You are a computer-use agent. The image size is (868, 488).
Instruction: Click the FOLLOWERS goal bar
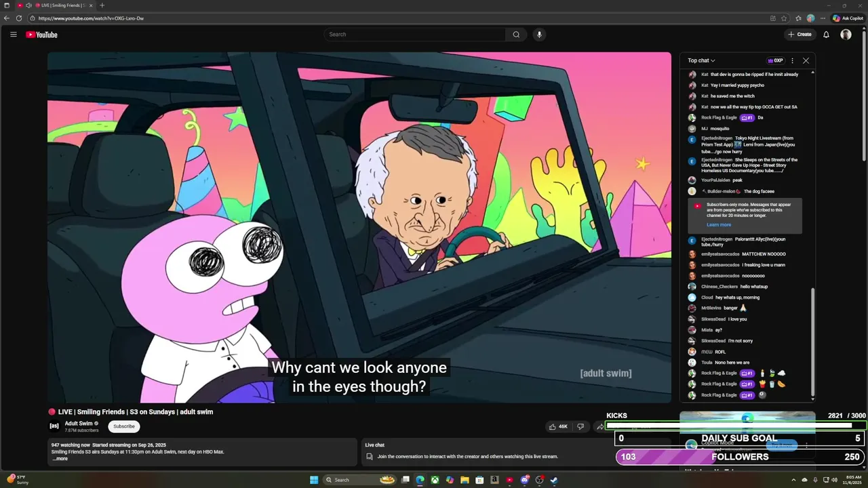(741, 457)
